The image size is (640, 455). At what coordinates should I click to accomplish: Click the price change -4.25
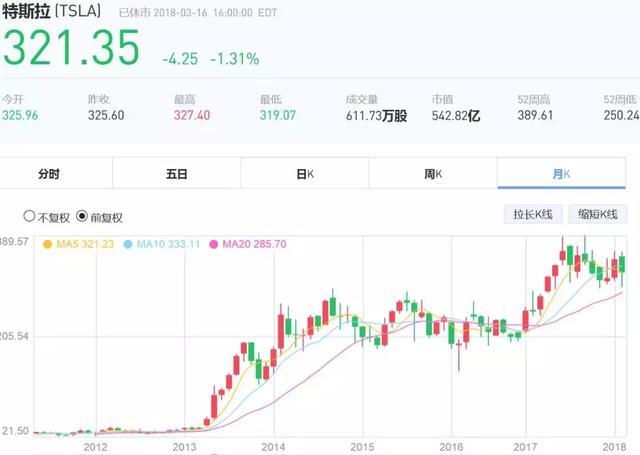pos(180,59)
